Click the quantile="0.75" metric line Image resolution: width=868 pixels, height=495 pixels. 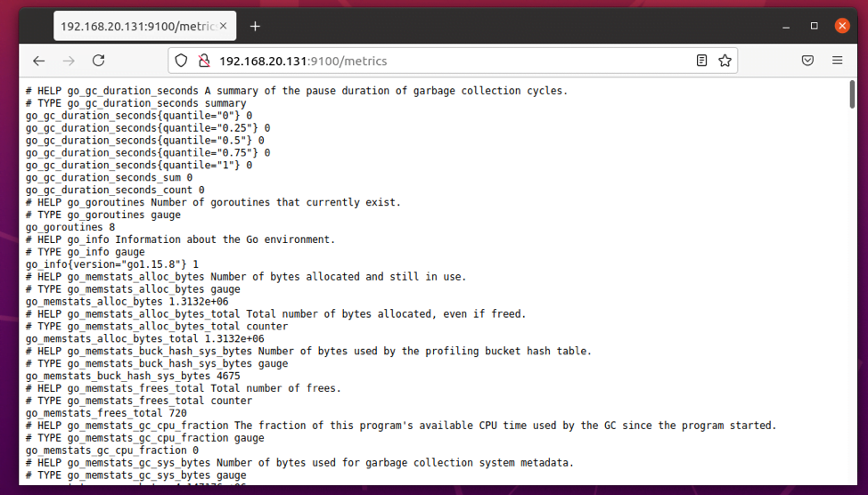[148, 152]
